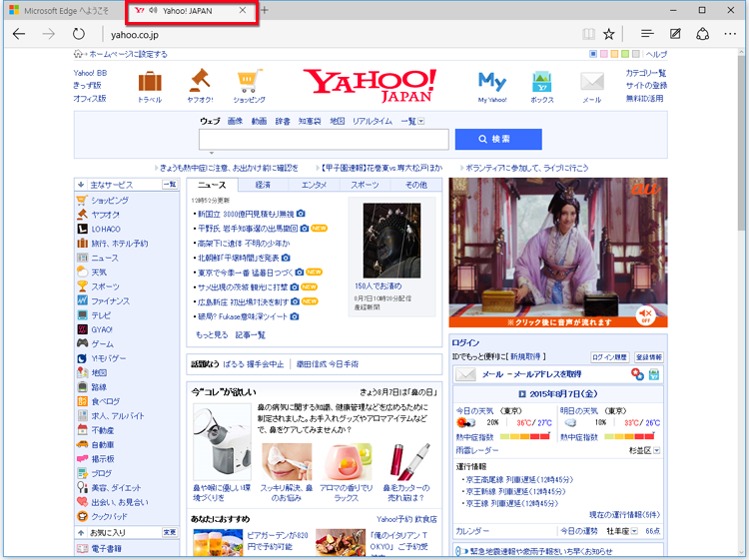
Task: Collapse the 主なサービス section arrow
Action: [80, 185]
